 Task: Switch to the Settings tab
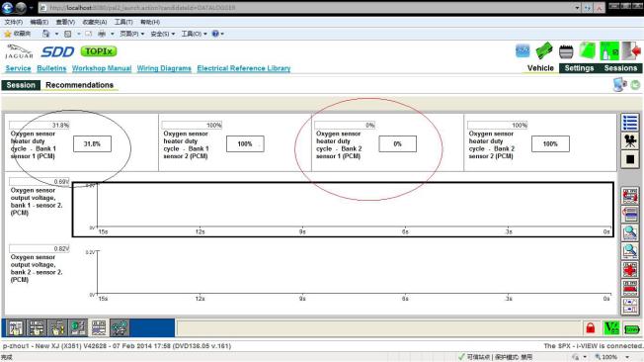click(x=579, y=68)
